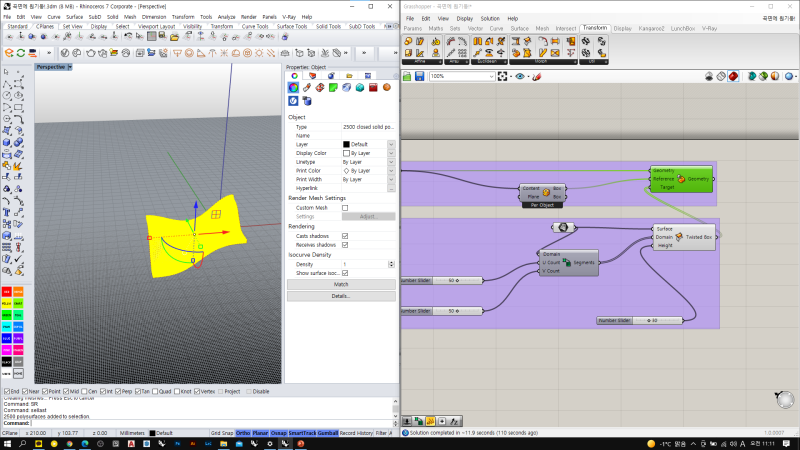Open the Perspective viewport dropdown arrow

pyautogui.click(x=71, y=67)
